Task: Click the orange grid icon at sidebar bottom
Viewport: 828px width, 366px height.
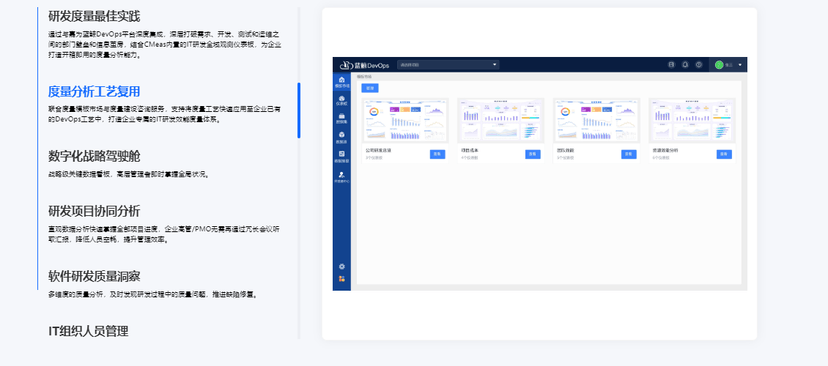Action: point(342,278)
